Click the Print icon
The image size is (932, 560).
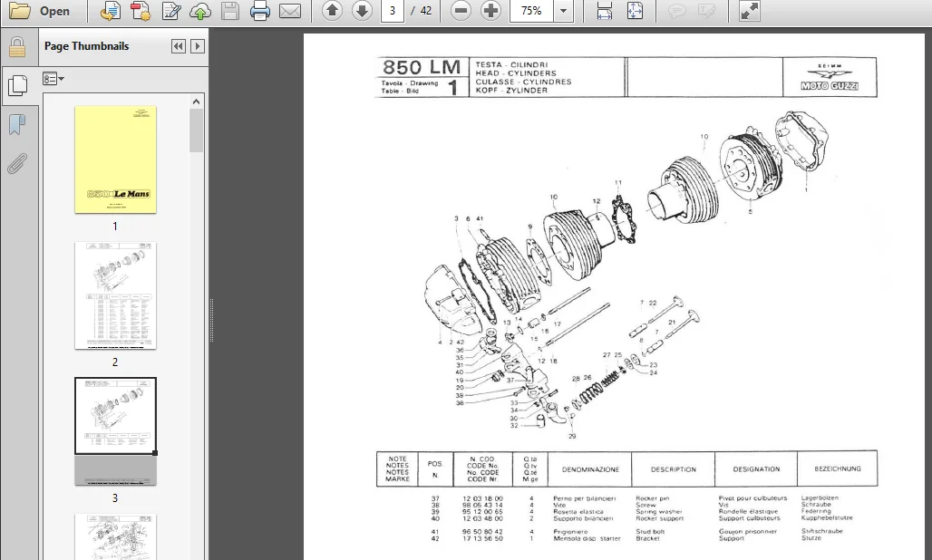[260, 11]
